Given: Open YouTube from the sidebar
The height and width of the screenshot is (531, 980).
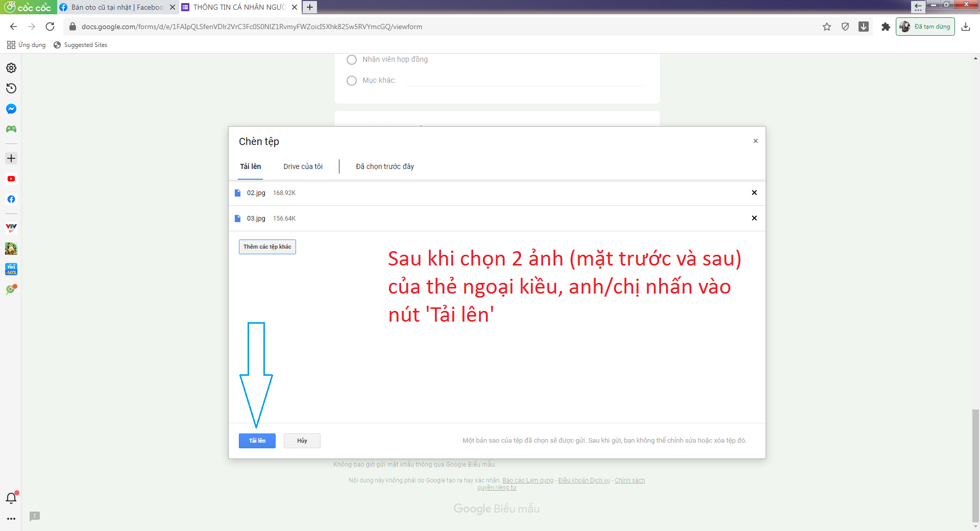Looking at the screenshot, I should click(11, 179).
